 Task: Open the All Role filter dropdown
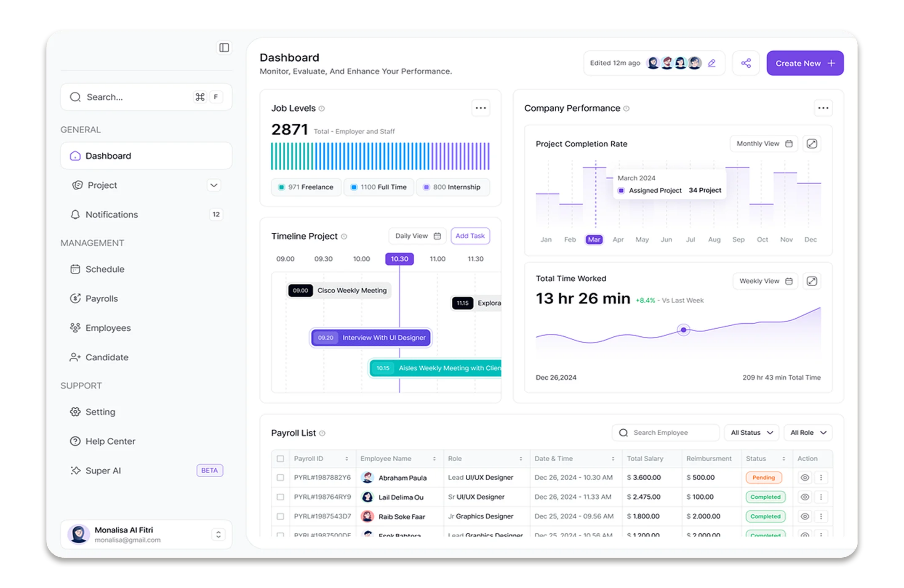pos(808,433)
